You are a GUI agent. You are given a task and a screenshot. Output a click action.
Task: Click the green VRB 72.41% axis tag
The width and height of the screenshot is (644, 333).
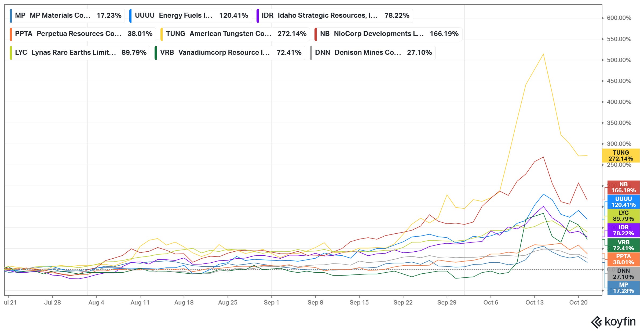coord(623,245)
